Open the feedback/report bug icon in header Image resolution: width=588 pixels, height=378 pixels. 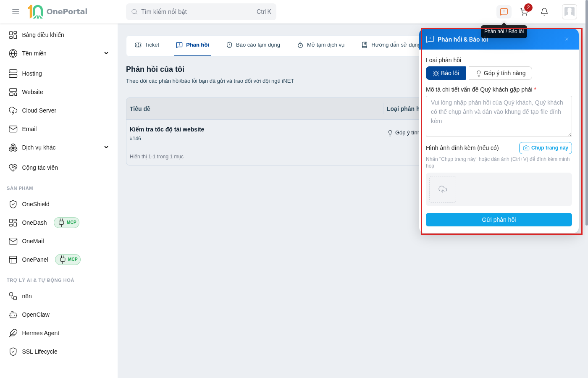tap(504, 12)
